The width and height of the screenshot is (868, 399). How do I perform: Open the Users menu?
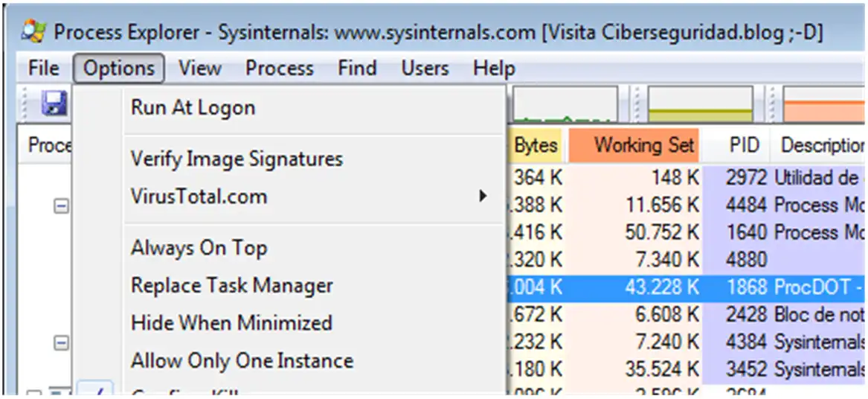(x=425, y=68)
